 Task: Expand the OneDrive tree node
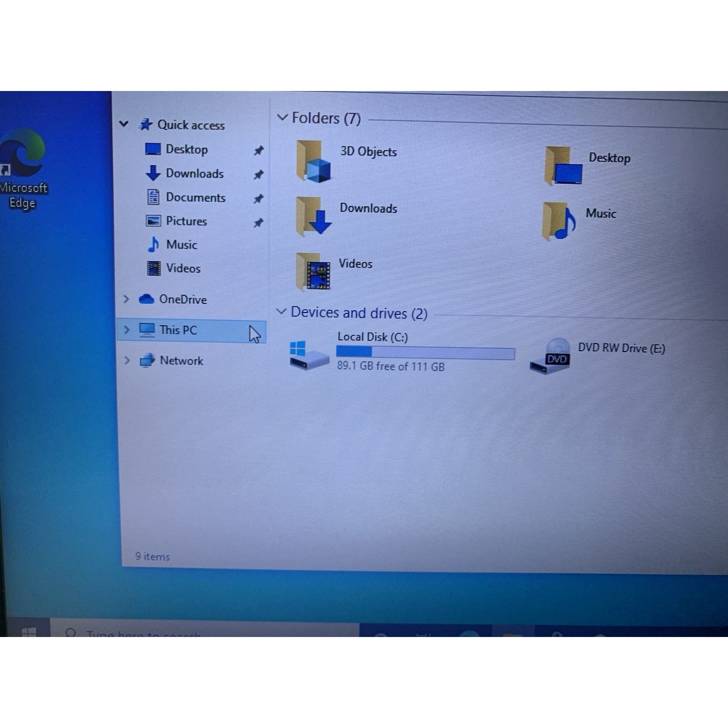pos(126,299)
